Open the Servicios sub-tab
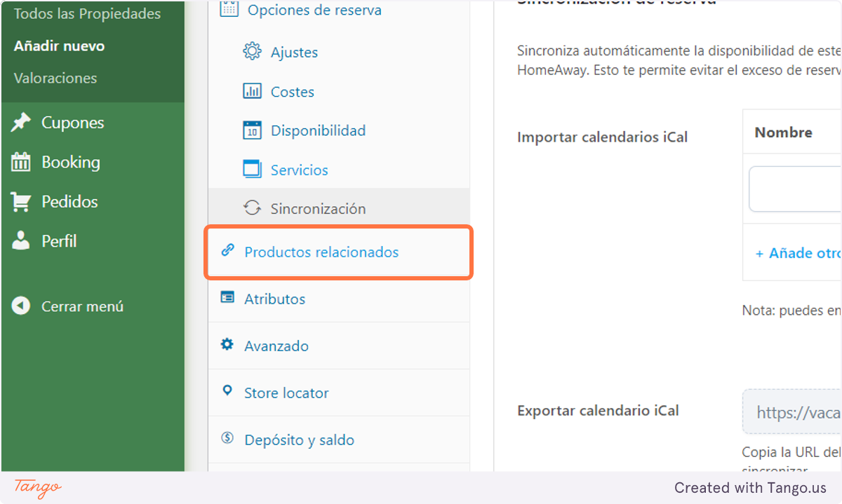 pyautogui.click(x=299, y=170)
